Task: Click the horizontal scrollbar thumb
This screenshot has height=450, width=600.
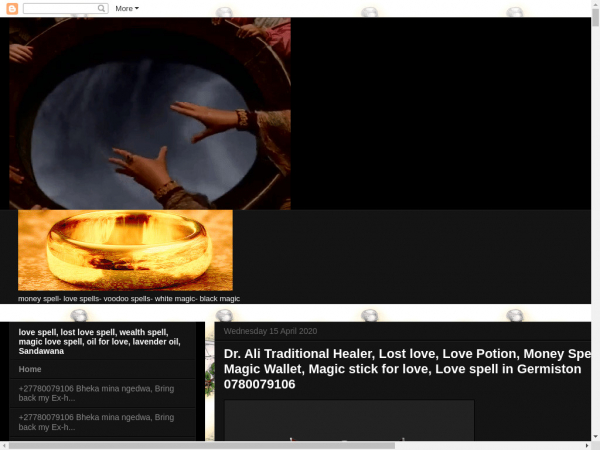Action: point(202,446)
